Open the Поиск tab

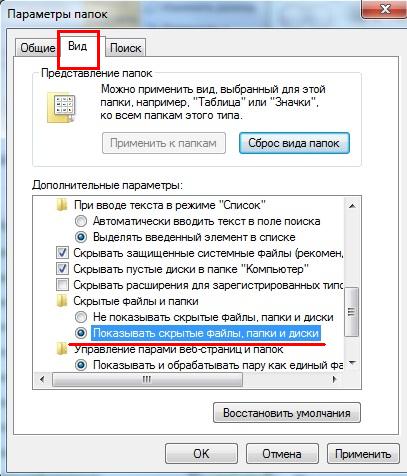coord(125,48)
